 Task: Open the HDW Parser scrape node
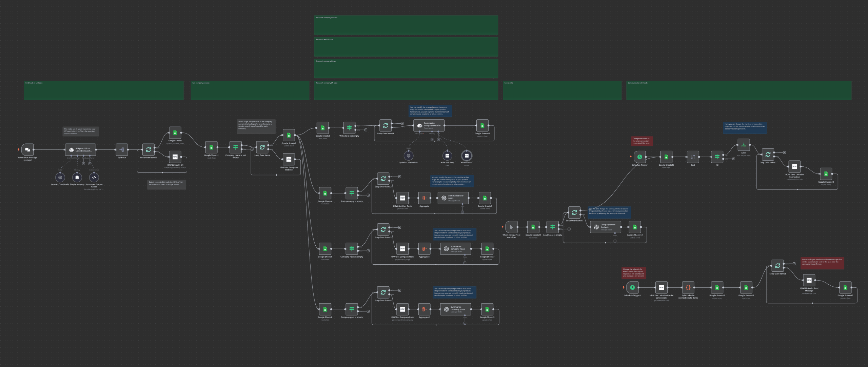click(x=467, y=156)
